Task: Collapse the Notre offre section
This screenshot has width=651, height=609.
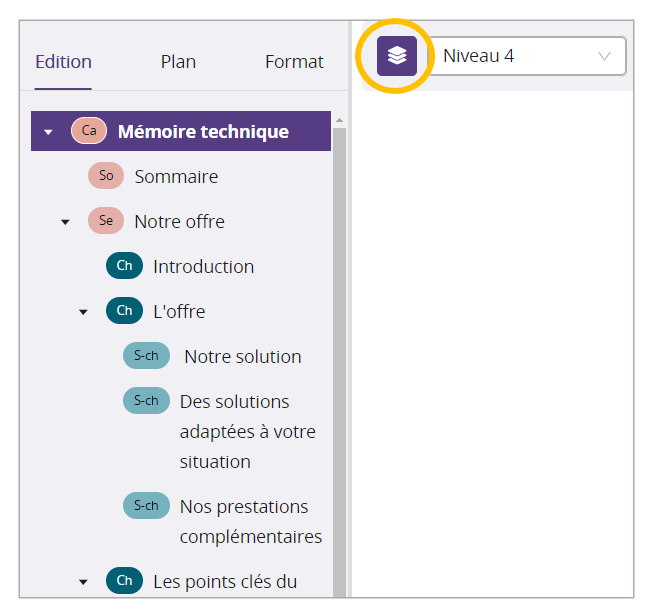Action: [x=66, y=222]
